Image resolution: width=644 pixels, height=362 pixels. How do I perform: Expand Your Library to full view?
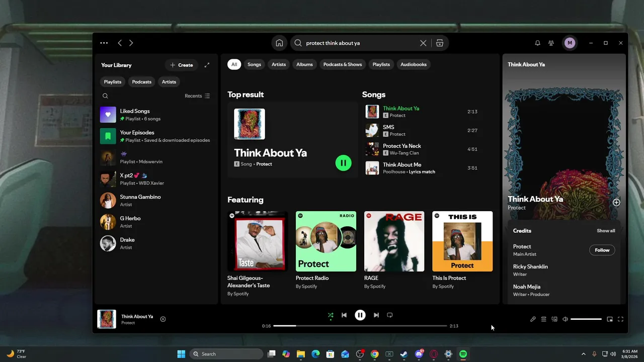[x=207, y=65]
